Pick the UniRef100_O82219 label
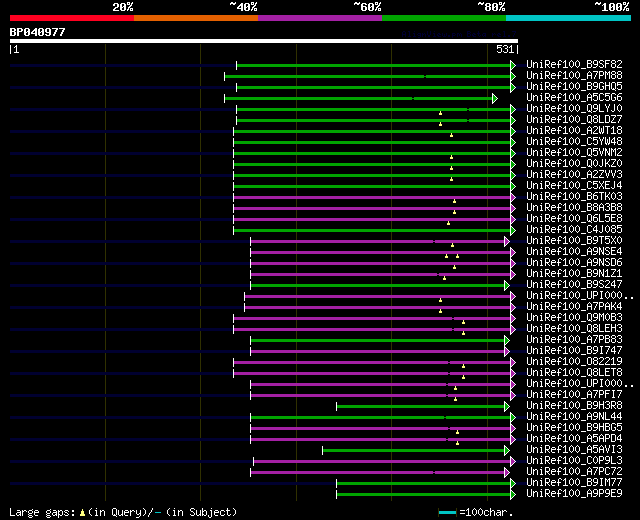The width and height of the screenshot is (640, 520). [x=574, y=362]
